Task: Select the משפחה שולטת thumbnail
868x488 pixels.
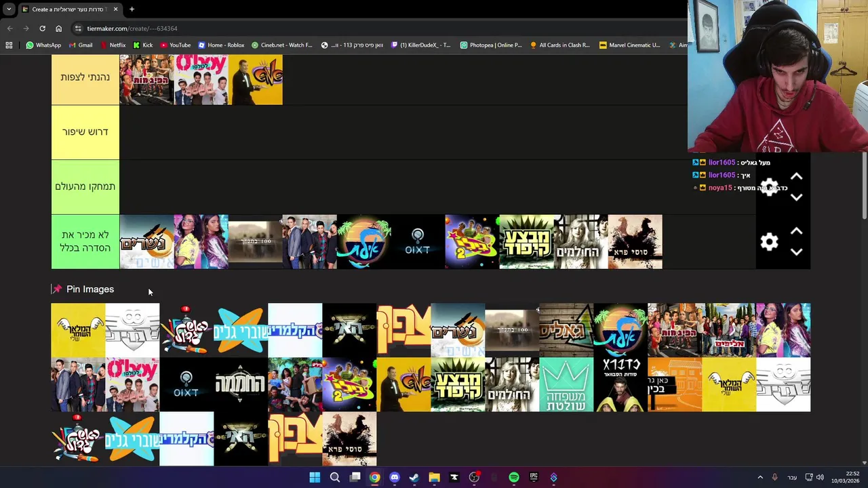Action: [x=566, y=384]
